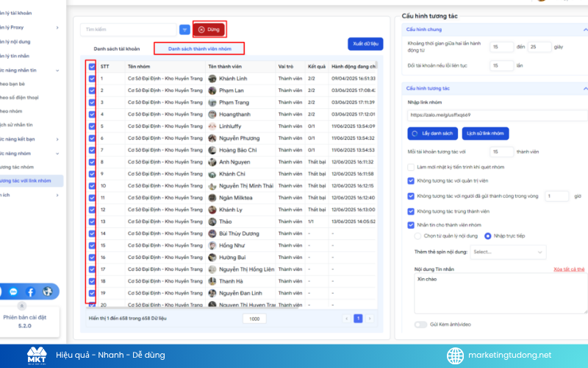Click the blue filter icon beside search
The image size is (588, 368).
(184, 29)
